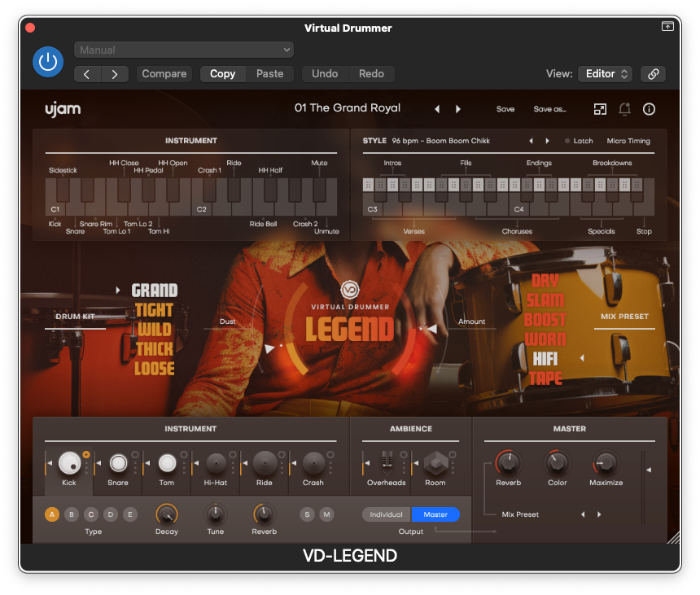Select the HIFI mix preset
The width and height of the screenshot is (700, 595).
(x=545, y=359)
